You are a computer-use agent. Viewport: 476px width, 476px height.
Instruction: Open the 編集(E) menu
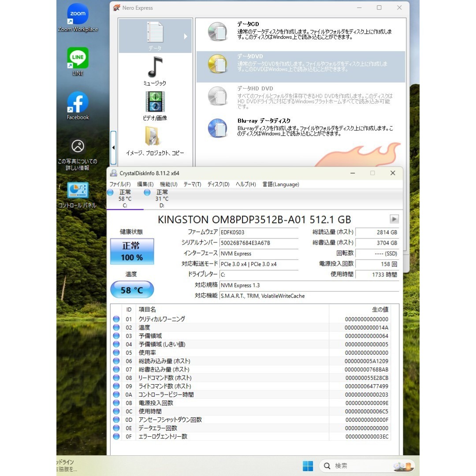[145, 184]
